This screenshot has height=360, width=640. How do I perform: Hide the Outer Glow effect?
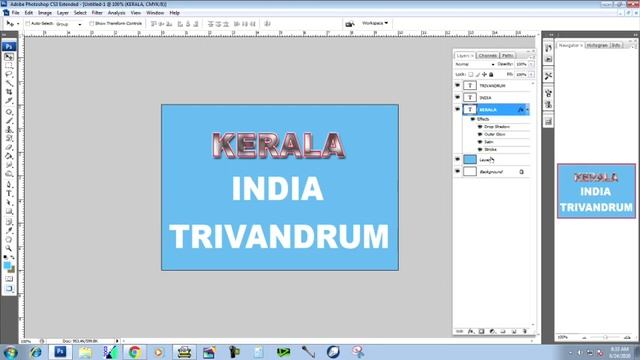click(x=480, y=134)
